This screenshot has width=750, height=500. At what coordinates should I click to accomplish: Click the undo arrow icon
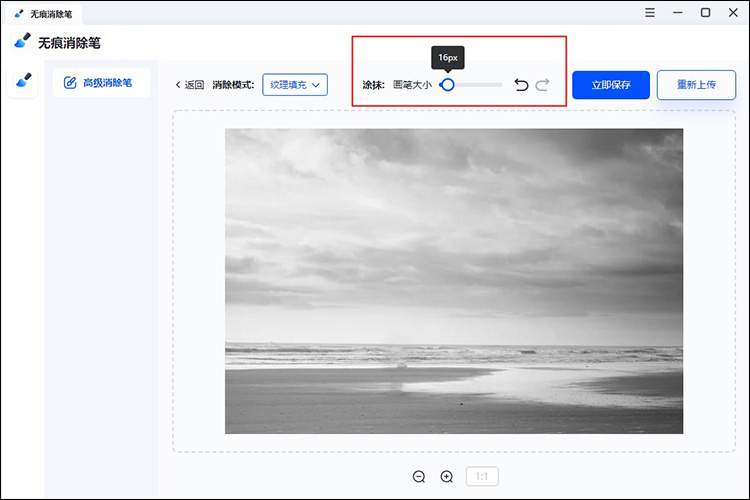(x=521, y=85)
